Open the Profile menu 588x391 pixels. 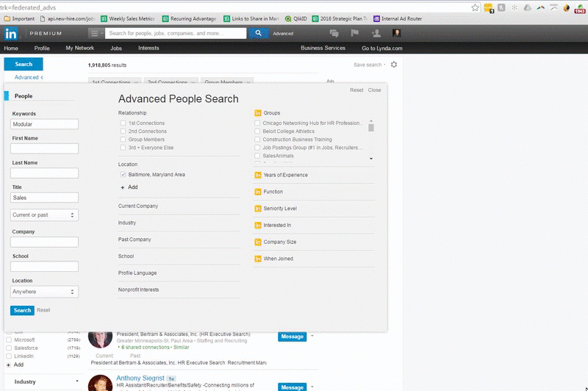pos(42,49)
